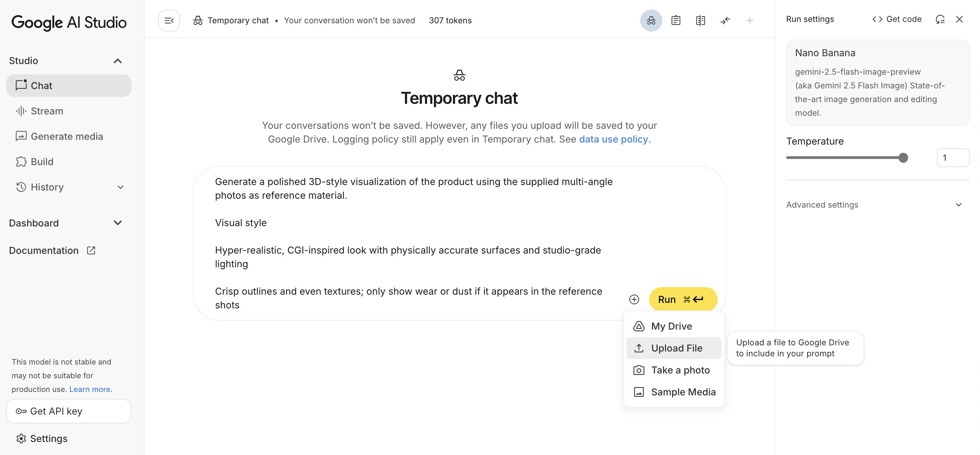
Task: Click the Temperature value input field
Action: pos(953,158)
